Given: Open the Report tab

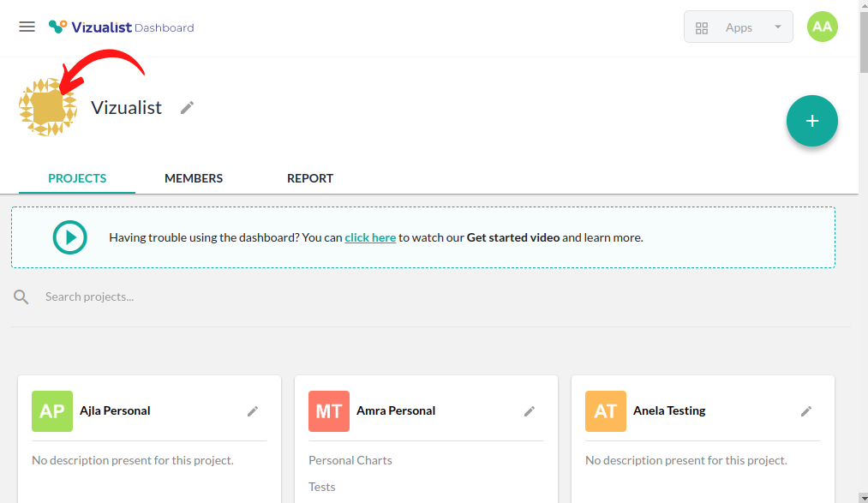Looking at the screenshot, I should [x=310, y=178].
